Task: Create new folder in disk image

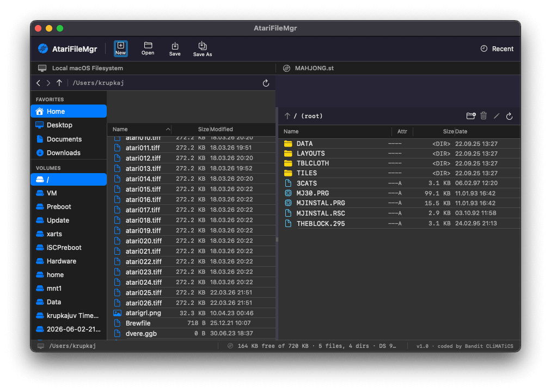Action: click(471, 116)
